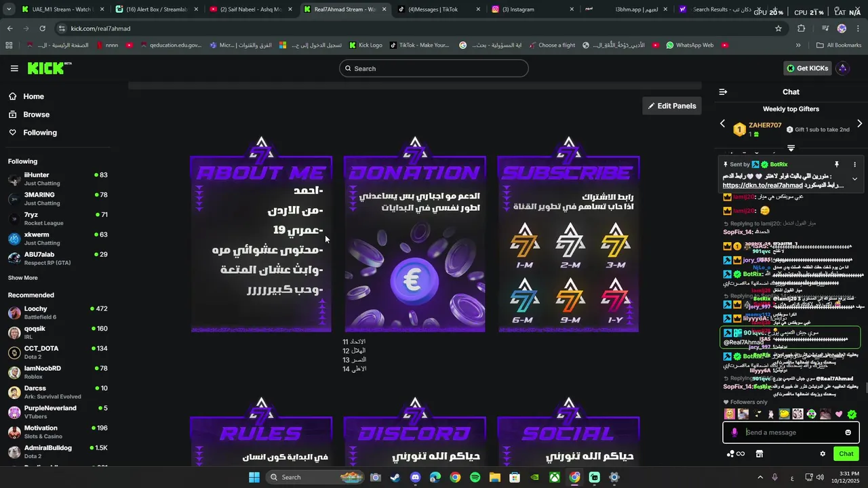Click the Get KICKs button
Image resolution: width=868 pixels, height=488 pixels.
coord(807,68)
